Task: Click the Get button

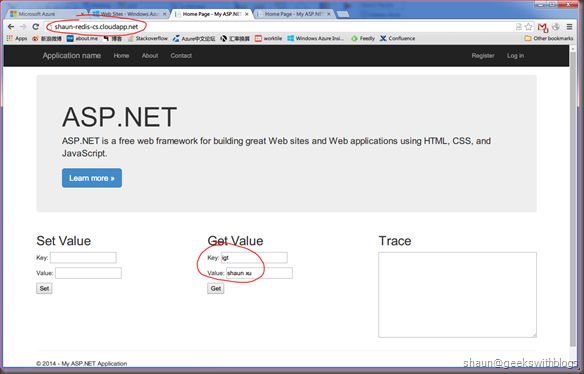Action: point(216,288)
